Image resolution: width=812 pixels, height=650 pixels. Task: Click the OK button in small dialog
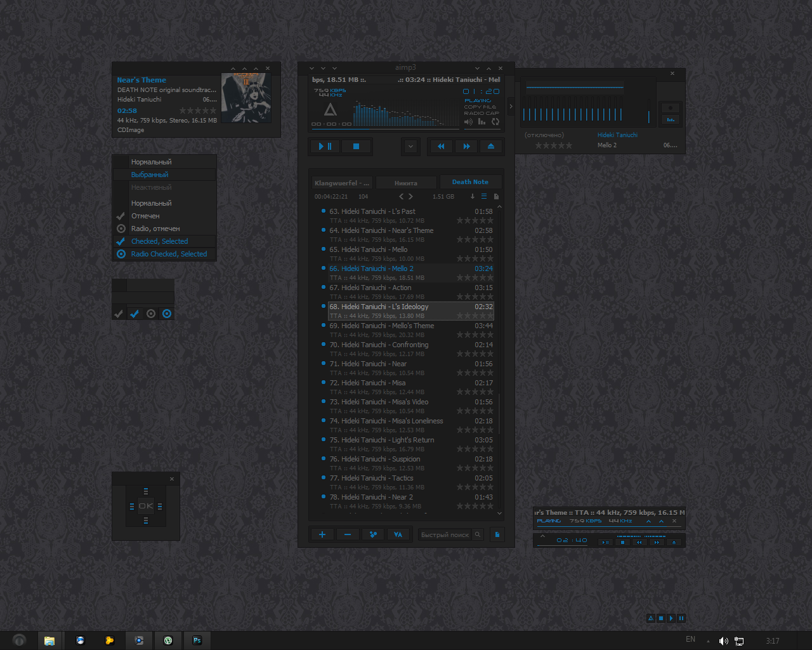tap(146, 506)
